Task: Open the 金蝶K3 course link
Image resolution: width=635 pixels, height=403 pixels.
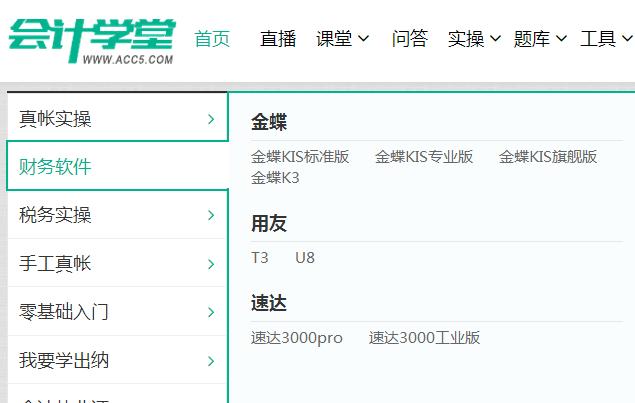Action: tap(275, 178)
